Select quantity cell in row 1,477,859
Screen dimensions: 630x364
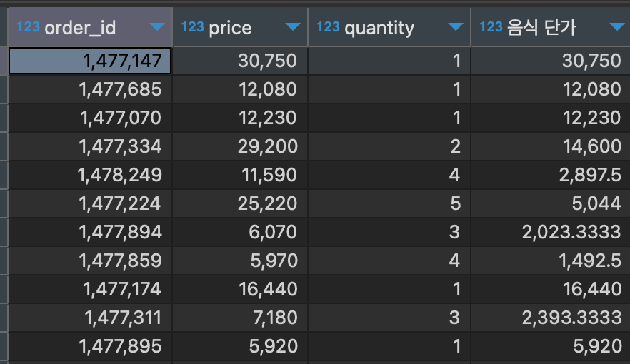coord(389,260)
